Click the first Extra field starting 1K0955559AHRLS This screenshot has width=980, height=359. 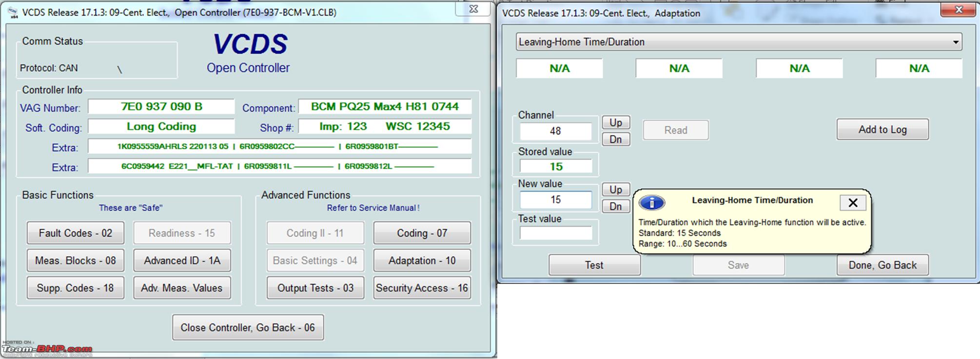(x=280, y=146)
